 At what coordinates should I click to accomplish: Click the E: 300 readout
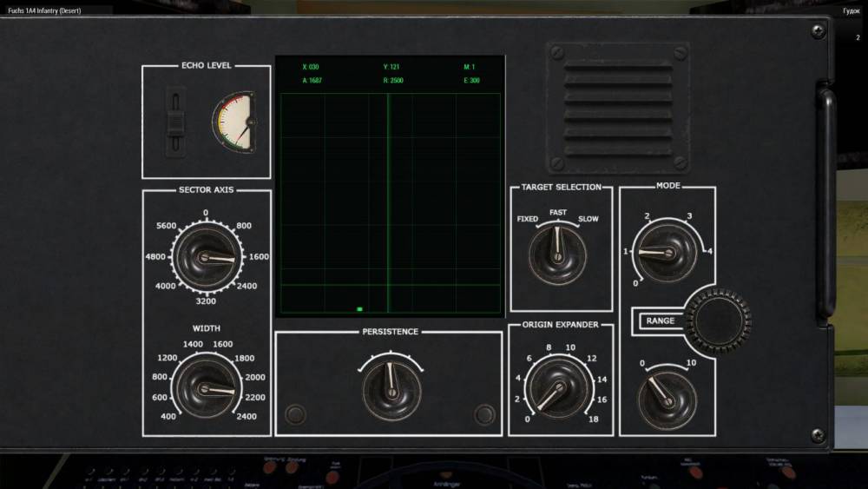tap(471, 81)
